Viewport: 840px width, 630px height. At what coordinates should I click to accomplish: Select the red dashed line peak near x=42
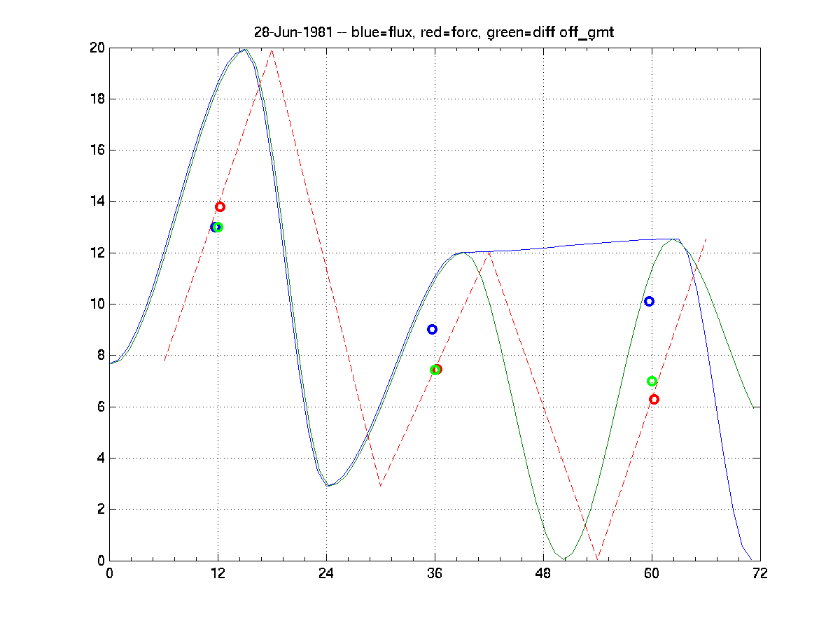click(489, 253)
